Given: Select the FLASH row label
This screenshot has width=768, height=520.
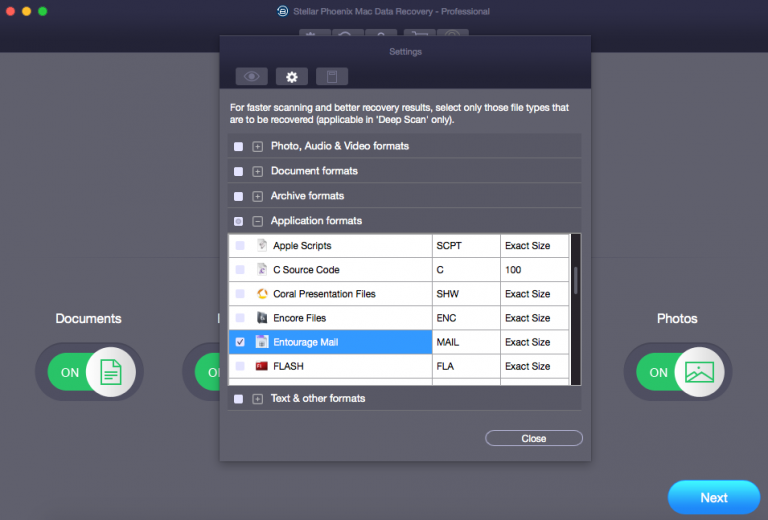Looking at the screenshot, I should pos(288,366).
